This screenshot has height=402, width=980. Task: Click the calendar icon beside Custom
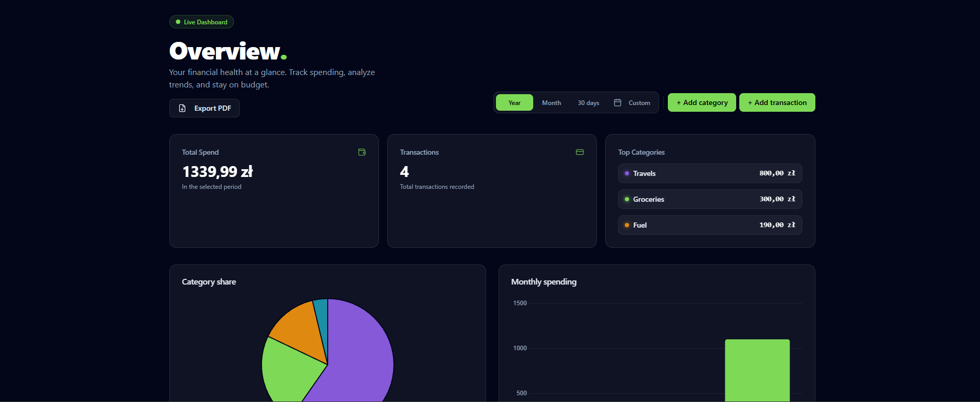point(618,102)
